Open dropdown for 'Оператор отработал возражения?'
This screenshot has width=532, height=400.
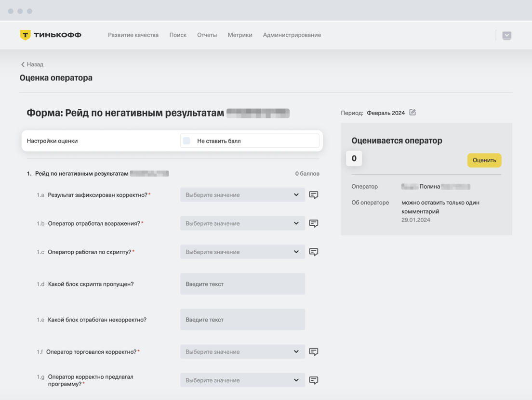pyautogui.click(x=242, y=223)
